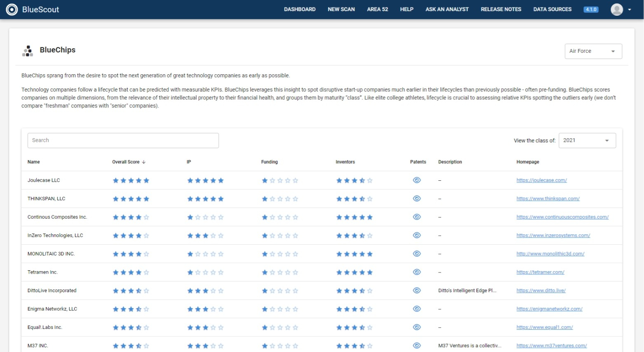Open the joulecase.com homepage link
644x352 pixels.
[x=541, y=180]
